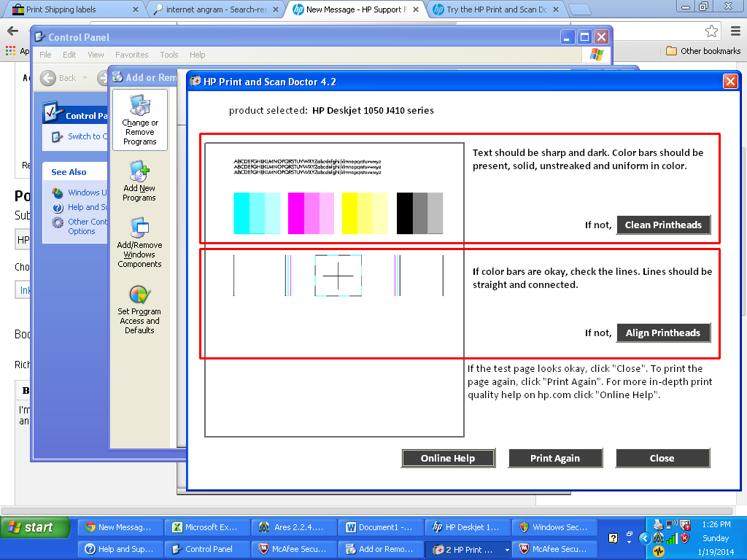Bookmark page with the star icon

[711, 31]
